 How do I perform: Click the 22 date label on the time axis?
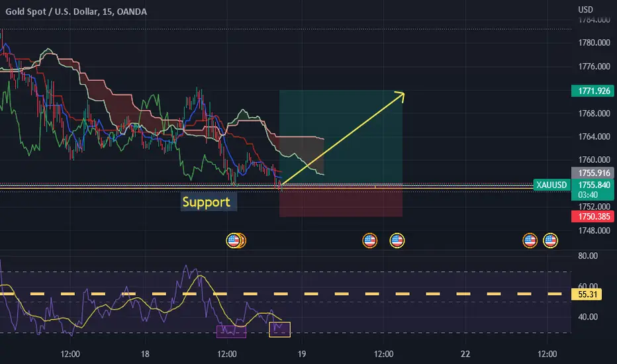pos(465,354)
